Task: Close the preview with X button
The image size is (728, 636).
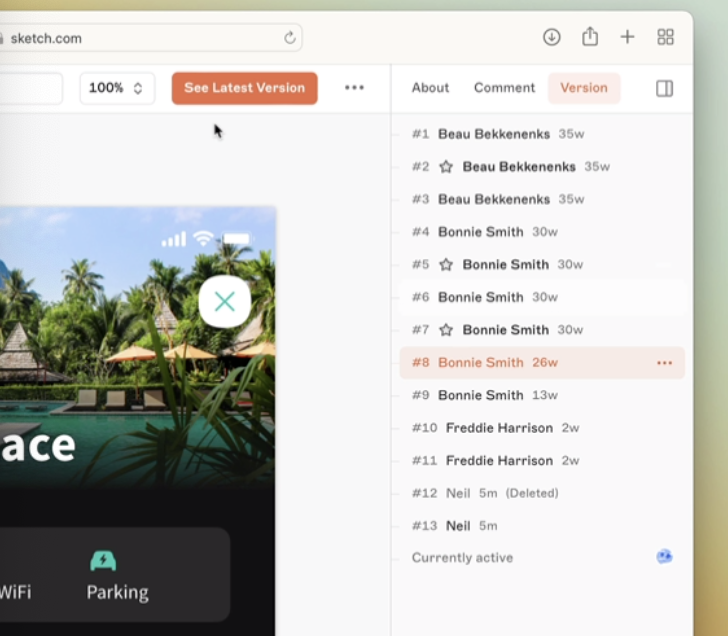Action: (224, 301)
